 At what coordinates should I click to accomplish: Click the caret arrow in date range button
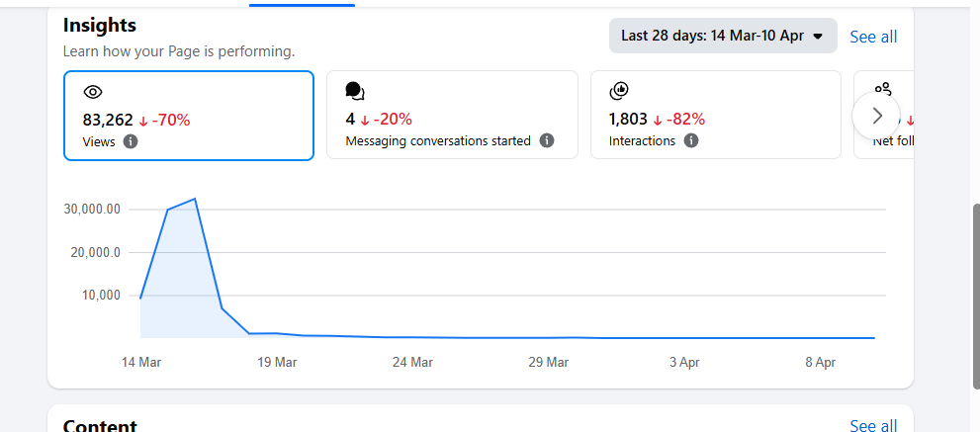[818, 37]
